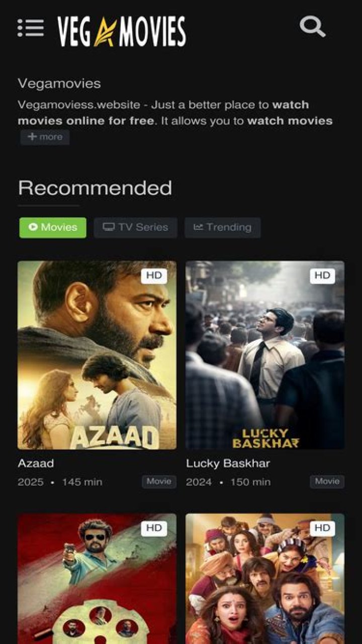362x644 pixels.
Task: Expand the site description with more
Action: pyautogui.click(x=44, y=136)
